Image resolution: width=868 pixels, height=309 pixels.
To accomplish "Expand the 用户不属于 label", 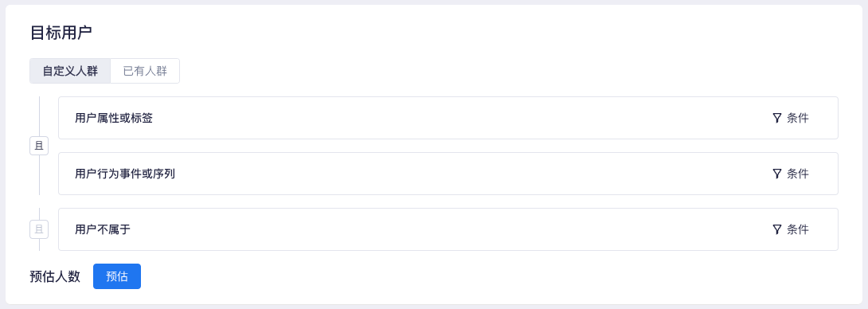I will [103, 229].
